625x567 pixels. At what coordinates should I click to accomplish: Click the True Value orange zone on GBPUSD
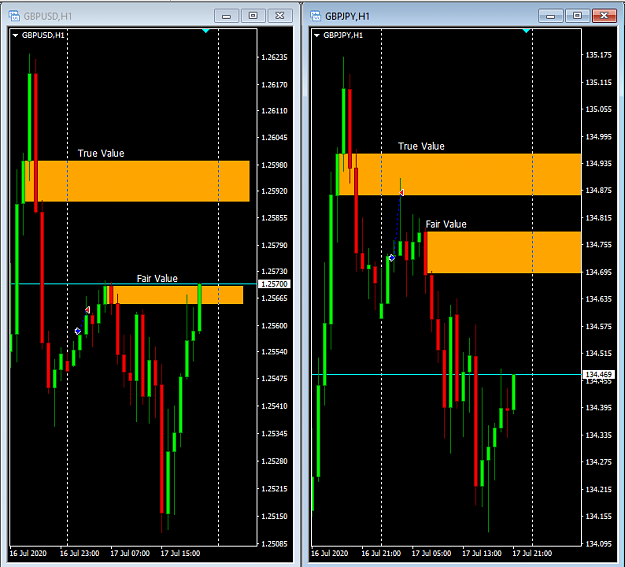click(136, 181)
